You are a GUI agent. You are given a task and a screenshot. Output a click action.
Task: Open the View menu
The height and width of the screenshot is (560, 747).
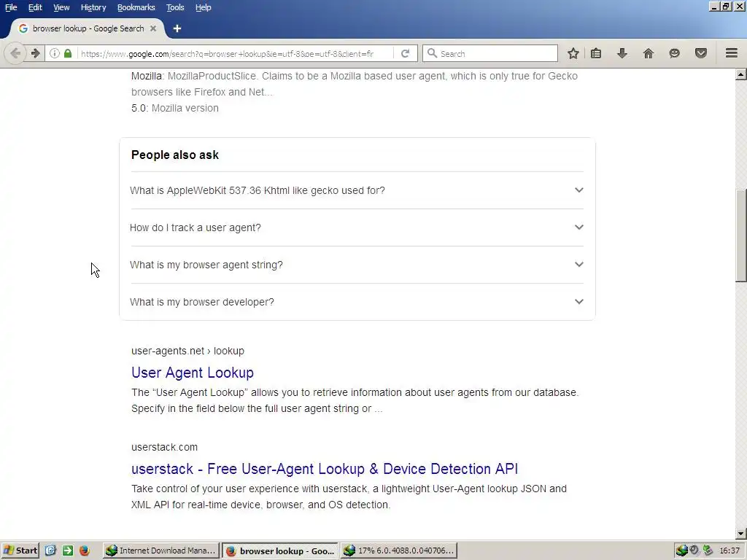coord(61,7)
